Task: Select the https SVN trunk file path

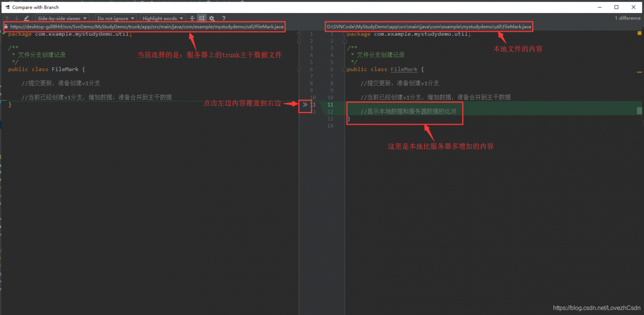Action: pyautogui.click(x=147, y=26)
